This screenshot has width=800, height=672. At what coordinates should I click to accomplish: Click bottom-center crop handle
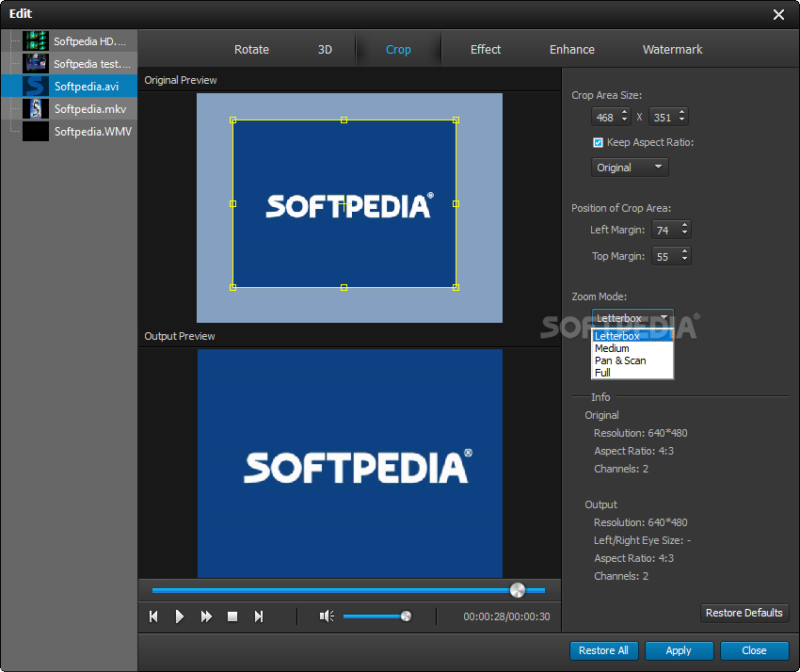tap(344, 287)
